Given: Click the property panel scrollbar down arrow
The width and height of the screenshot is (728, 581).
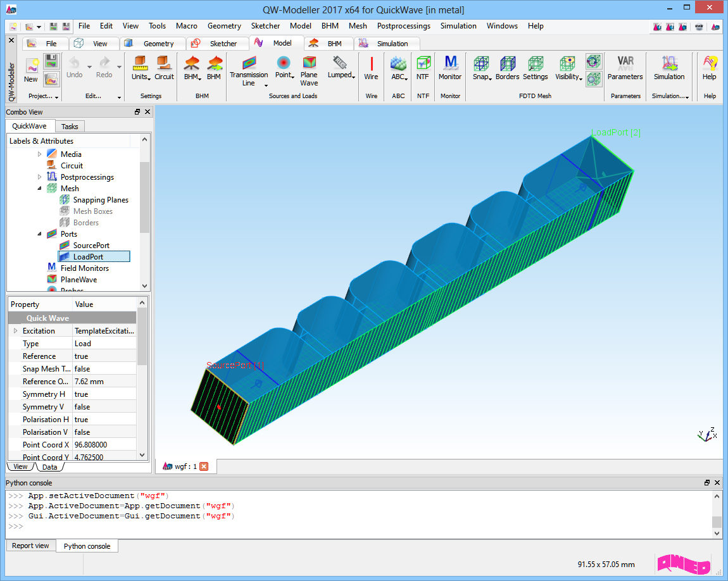Looking at the screenshot, I should point(142,455).
